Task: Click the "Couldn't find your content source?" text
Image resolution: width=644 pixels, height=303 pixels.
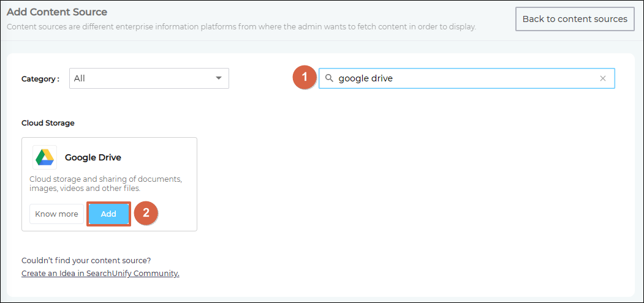Action: 86,260
